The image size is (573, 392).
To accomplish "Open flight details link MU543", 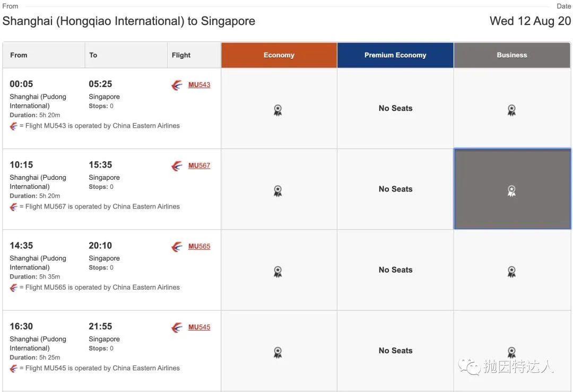I will [x=200, y=84].
